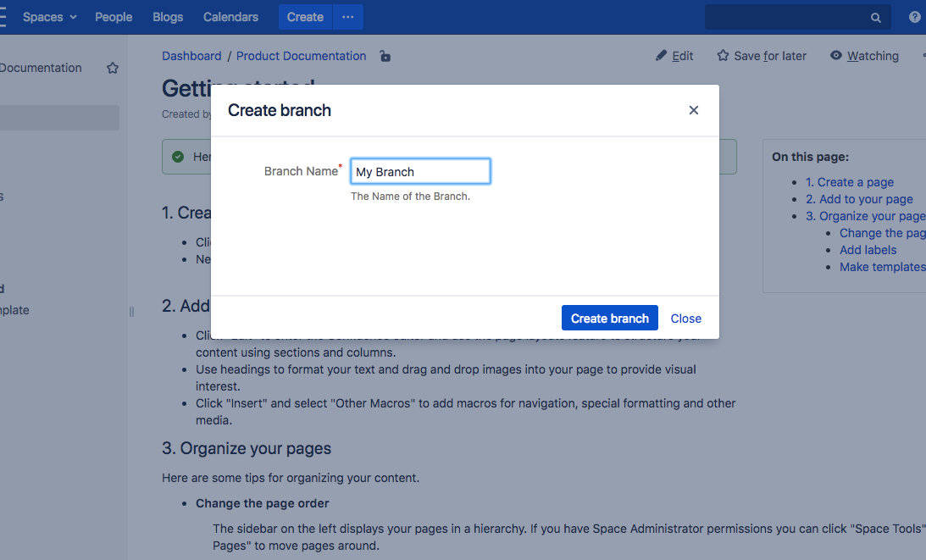Click the 'Branch Name' field label

click(301, 171)
